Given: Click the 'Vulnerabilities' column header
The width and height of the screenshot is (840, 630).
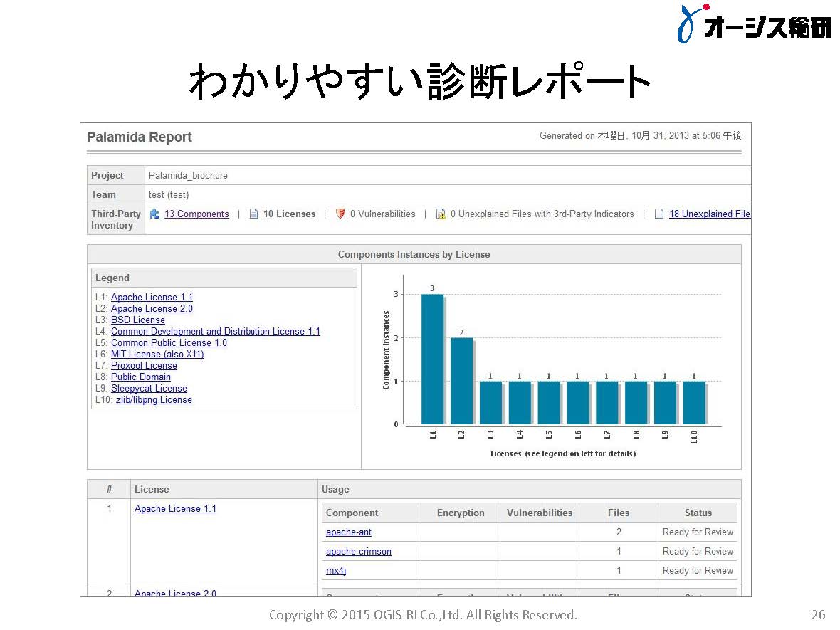Looking at the screenshot, I should [x=540, y=513].
